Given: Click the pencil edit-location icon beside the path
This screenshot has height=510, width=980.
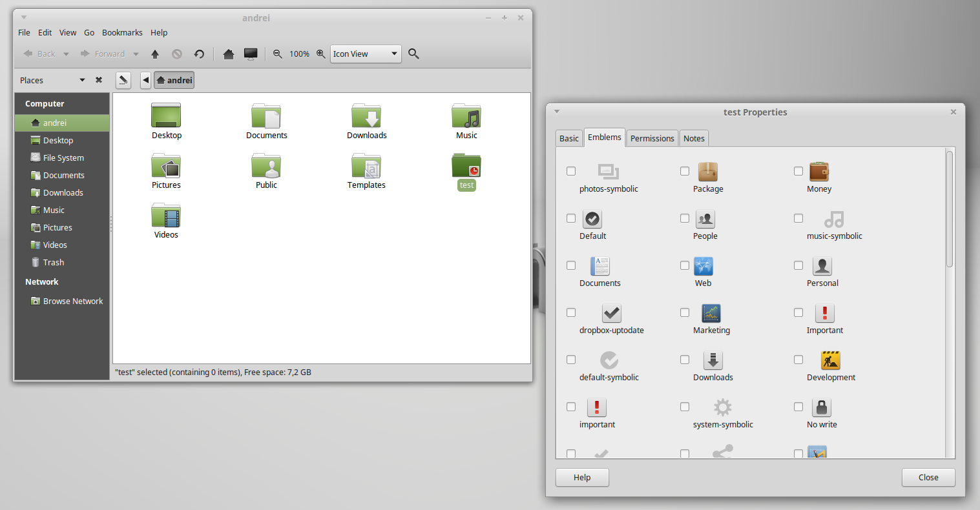Looking at the screenshot, I should 123,79.
